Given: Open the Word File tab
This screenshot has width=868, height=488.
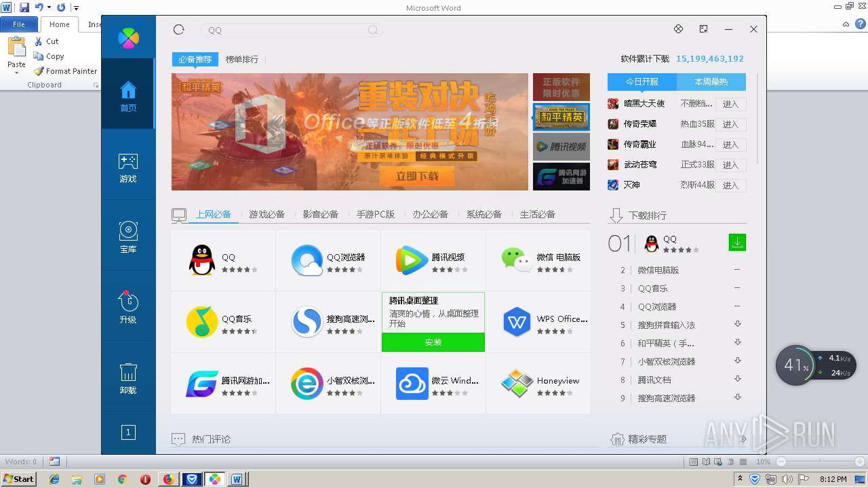Looking at the screenshot, I should pos(19,24).
